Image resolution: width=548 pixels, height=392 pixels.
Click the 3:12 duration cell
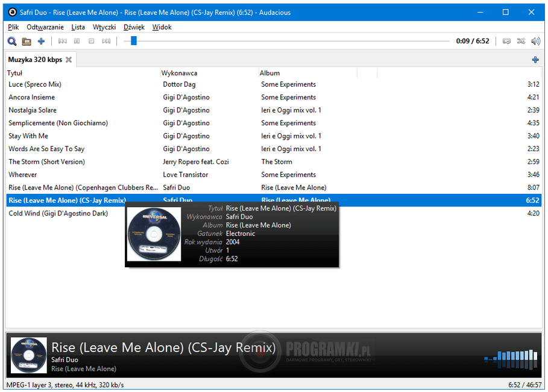(534, 84)
